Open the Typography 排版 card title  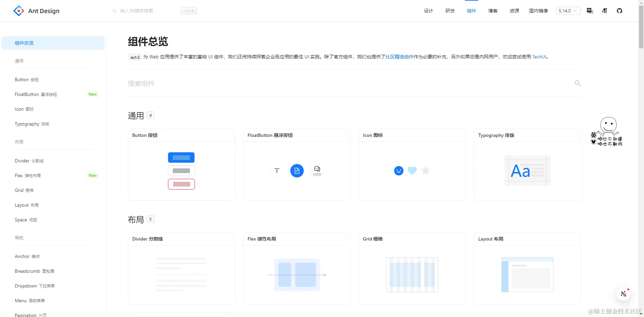click(496, 135)
